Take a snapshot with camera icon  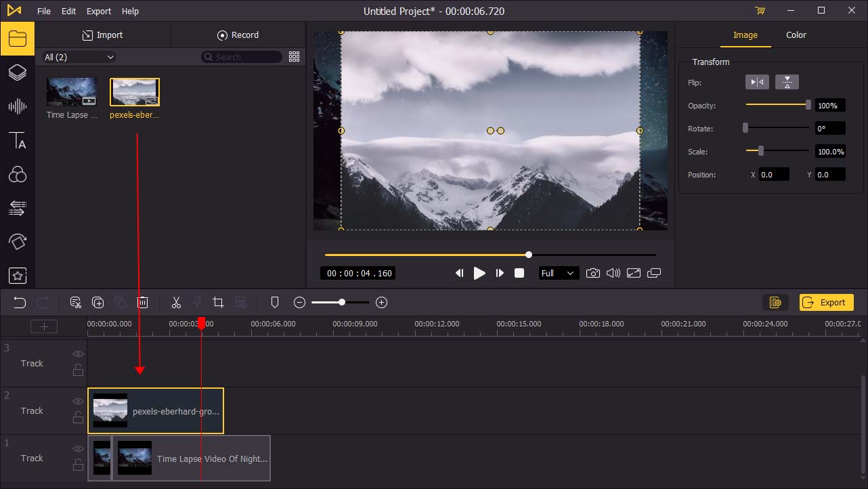pos(593,273)
